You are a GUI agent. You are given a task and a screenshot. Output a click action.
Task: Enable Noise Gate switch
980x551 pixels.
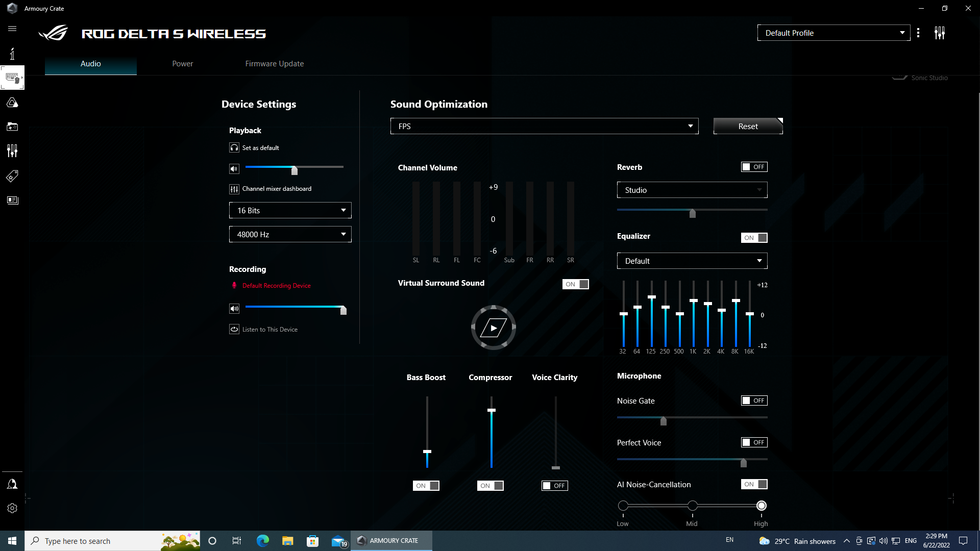pos(754,400)
